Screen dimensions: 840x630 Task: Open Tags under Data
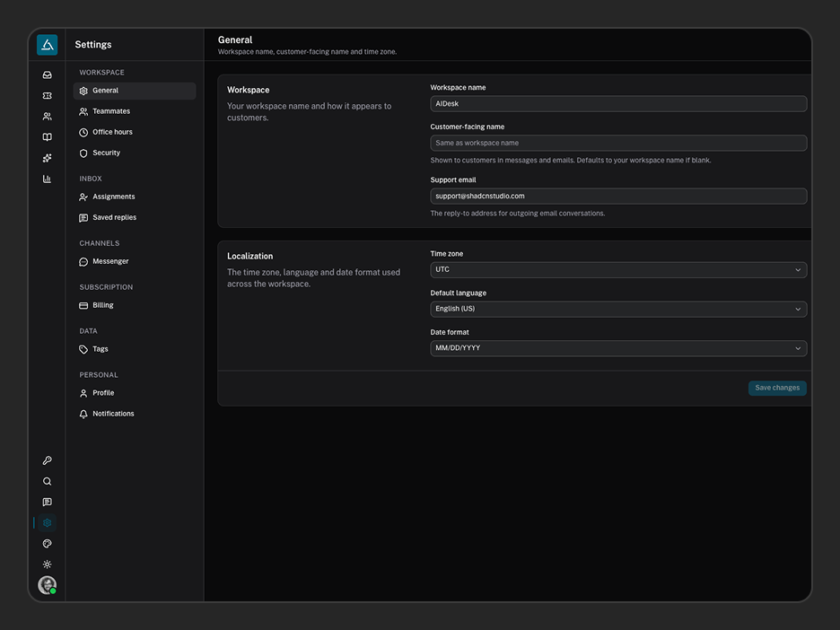[135, 349]
